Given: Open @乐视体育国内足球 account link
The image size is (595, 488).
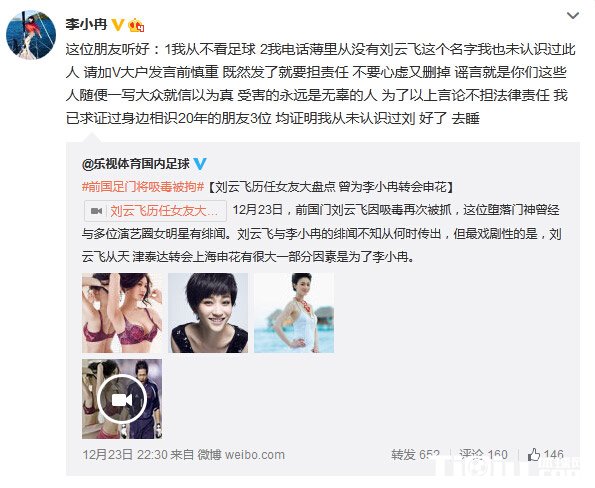Looking at the screenshot, I should [135, 164].
